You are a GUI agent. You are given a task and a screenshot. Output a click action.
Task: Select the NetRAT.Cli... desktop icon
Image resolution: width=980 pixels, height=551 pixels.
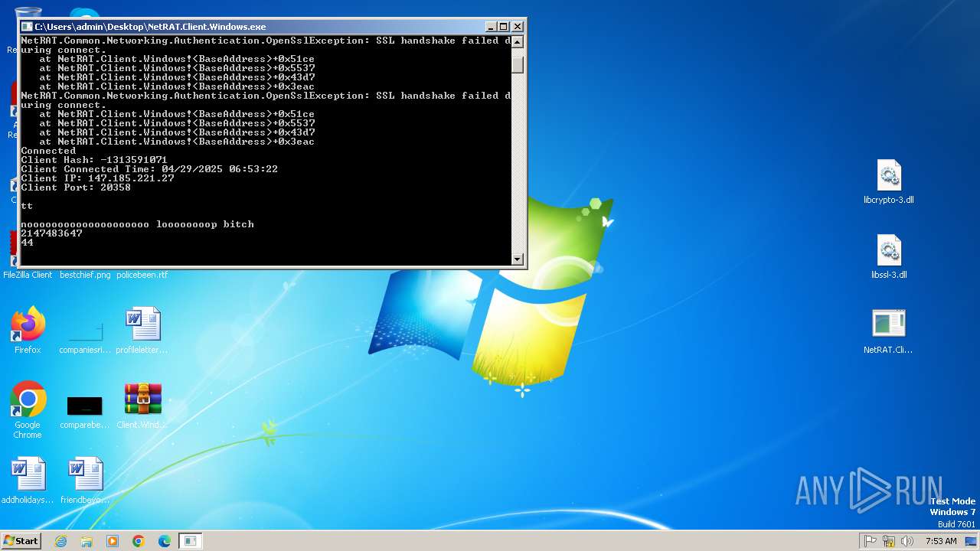(x=888, y=332)
